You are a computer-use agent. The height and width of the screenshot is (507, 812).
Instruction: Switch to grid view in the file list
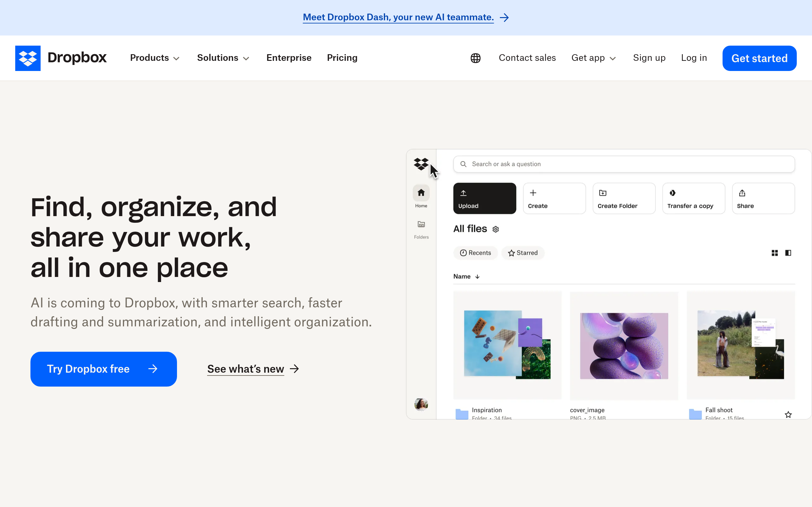(775, 253)
